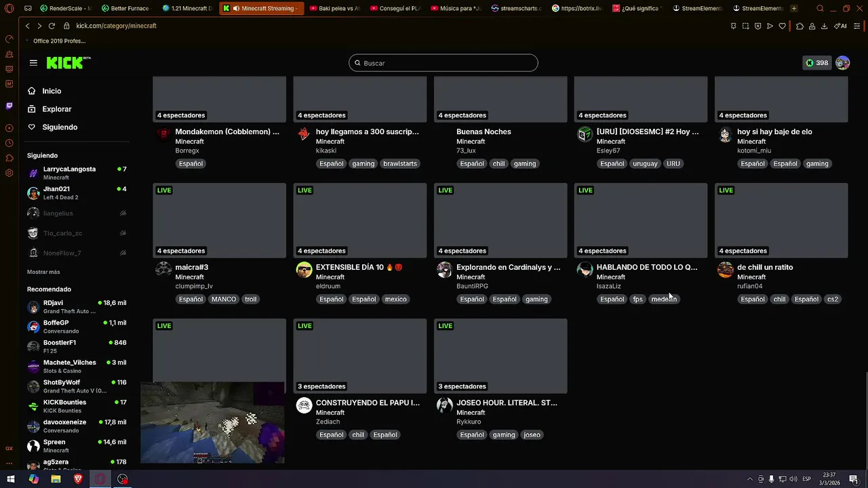Click the cs2 tag under rufian04
868x488 pixels.
[x=833, y=299]
